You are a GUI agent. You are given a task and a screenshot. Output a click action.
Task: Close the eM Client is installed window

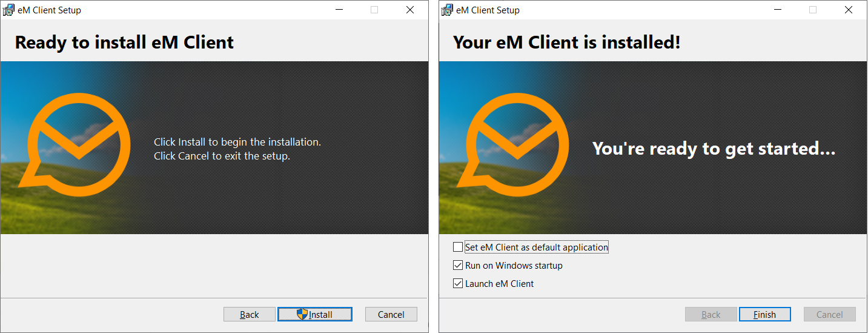tap(849, 10)
